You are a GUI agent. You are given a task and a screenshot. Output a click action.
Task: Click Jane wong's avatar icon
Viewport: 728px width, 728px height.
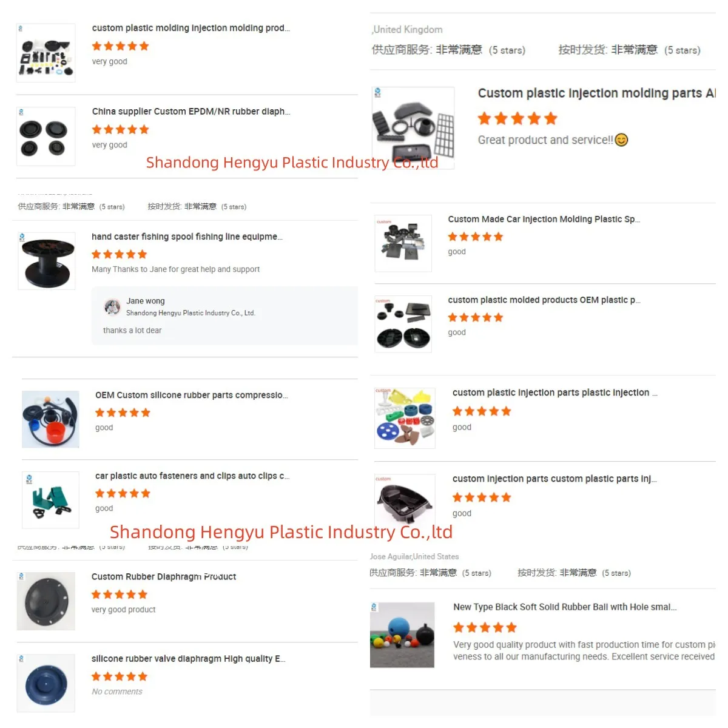click(x=112, y=307)
